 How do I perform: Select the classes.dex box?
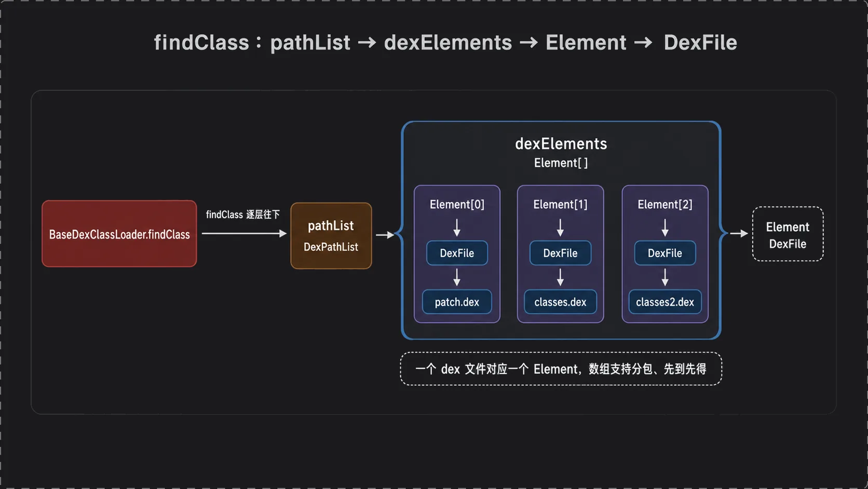tap(560, 302)
